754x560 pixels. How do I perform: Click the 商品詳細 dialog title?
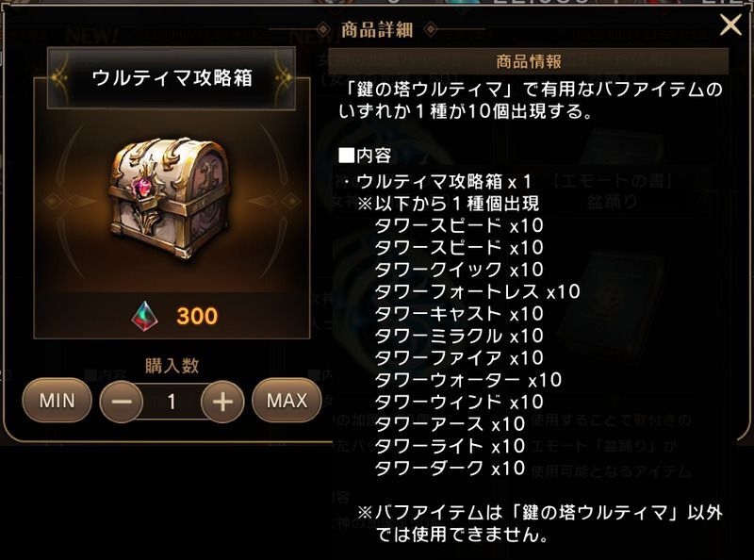(x=377, y=30)
